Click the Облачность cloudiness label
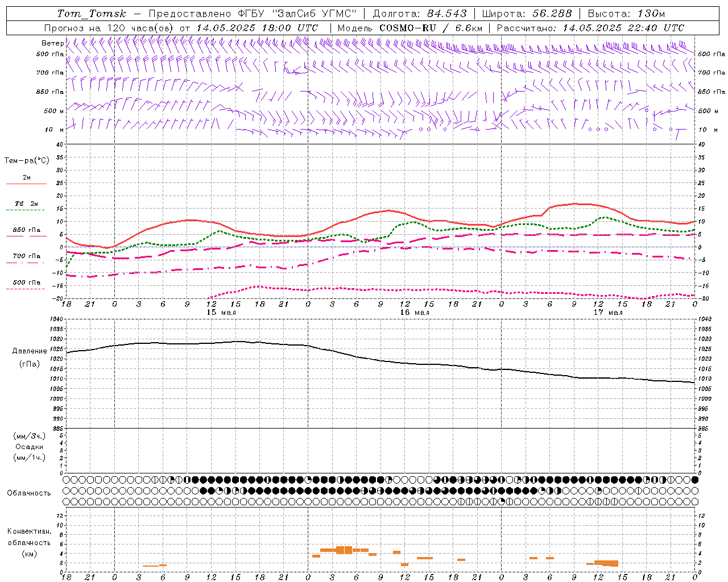728x582 pixels. [29, 493]
